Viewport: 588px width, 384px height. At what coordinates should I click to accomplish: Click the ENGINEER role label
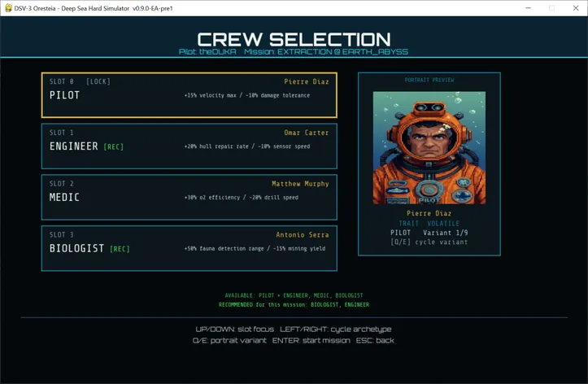point(74,146)
